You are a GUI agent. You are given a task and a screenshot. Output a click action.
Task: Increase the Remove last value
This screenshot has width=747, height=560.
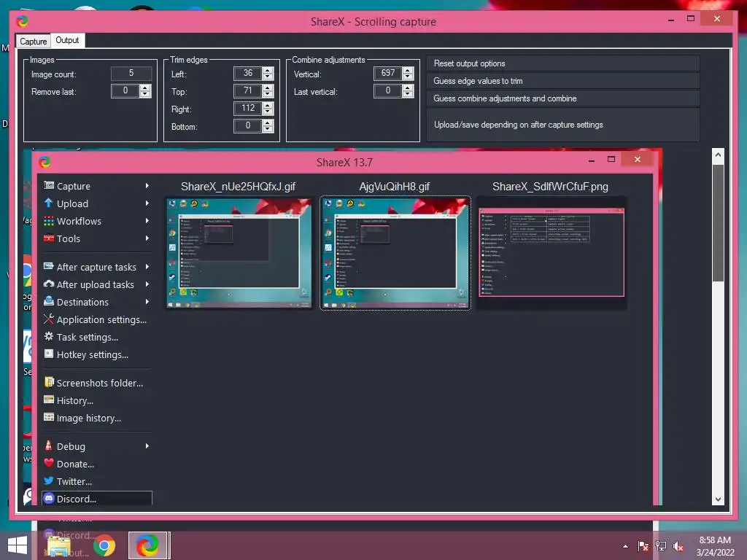pyautogui.click(x=145, y=87)
